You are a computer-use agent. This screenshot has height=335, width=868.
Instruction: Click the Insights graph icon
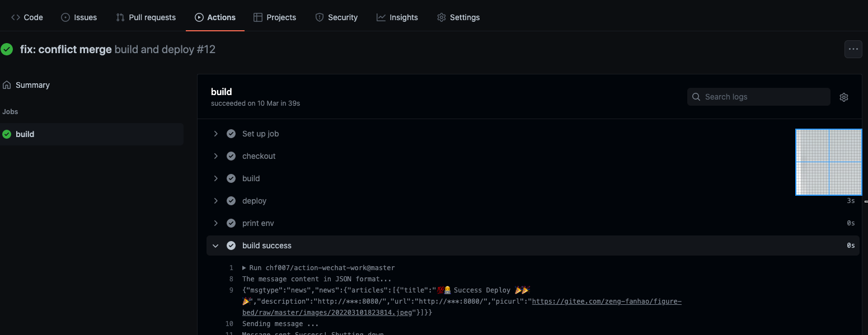tap(381, 17)
